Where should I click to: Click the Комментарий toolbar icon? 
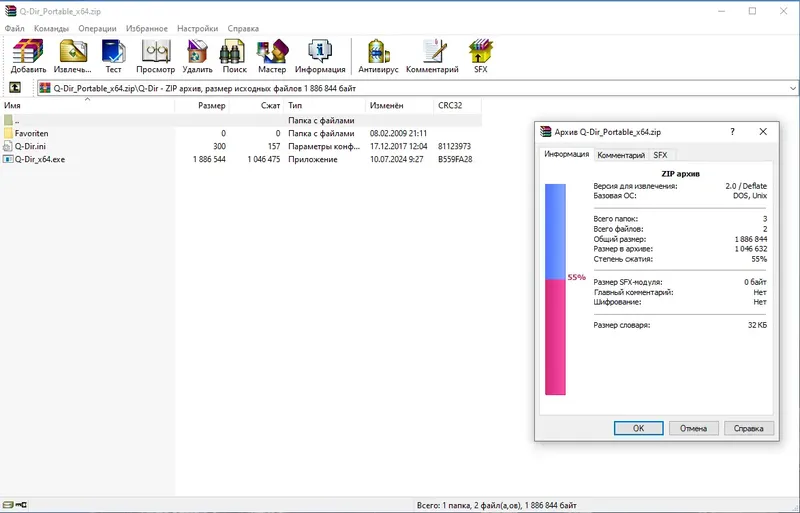click(x=432, y=56)
